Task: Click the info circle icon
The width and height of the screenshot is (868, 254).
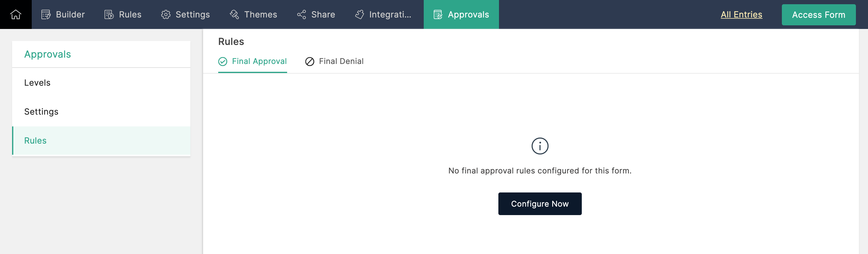Action: pyautogui.click(x=540, y=146)
